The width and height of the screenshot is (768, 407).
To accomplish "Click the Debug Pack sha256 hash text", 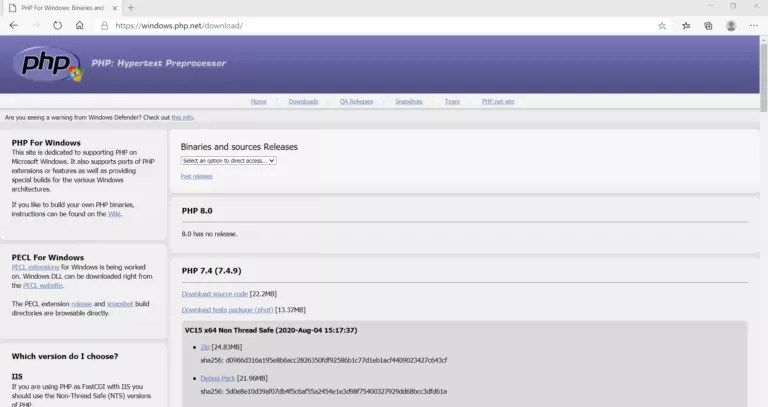I will (324, 392).
